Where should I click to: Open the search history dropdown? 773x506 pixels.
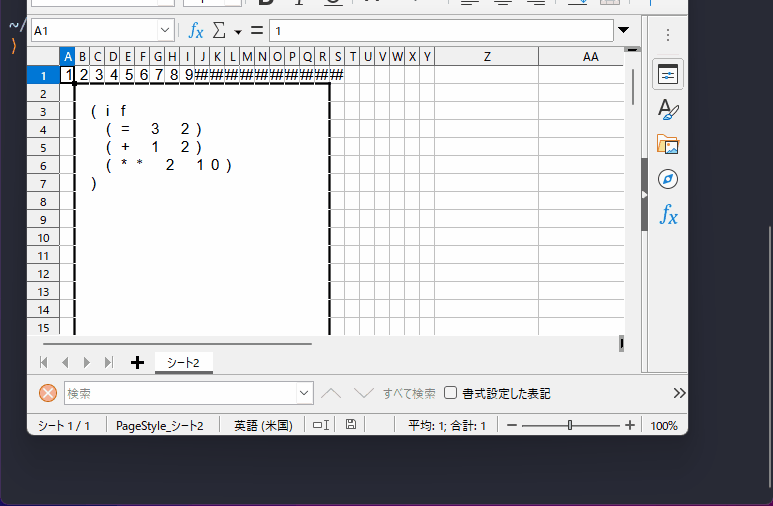pos(304,393)
